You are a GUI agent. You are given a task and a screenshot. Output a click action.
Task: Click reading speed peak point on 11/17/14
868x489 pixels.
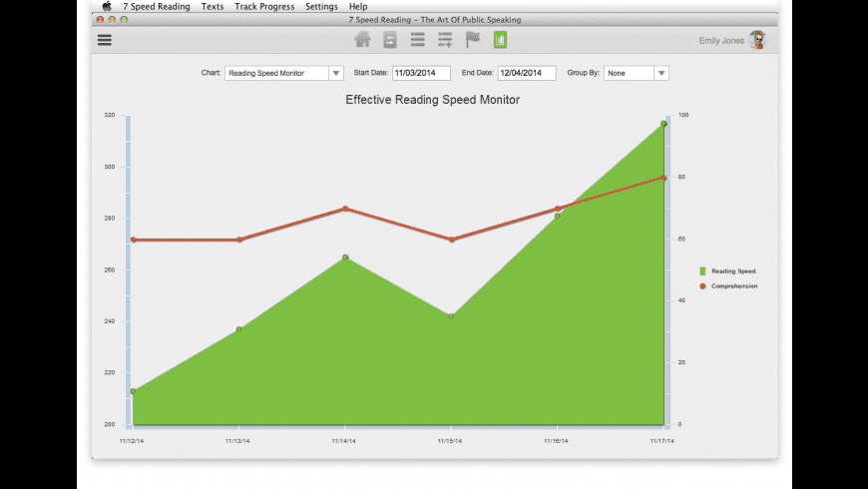[x=663, y=124]
